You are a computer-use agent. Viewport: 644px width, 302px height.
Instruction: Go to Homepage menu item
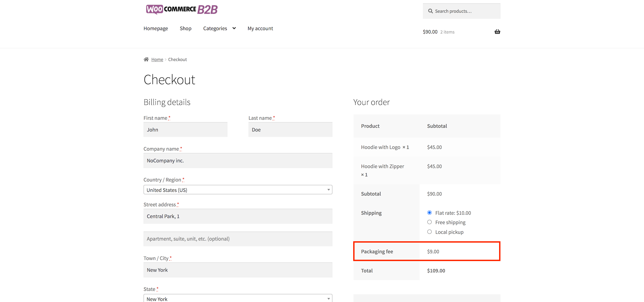point(156,29)
